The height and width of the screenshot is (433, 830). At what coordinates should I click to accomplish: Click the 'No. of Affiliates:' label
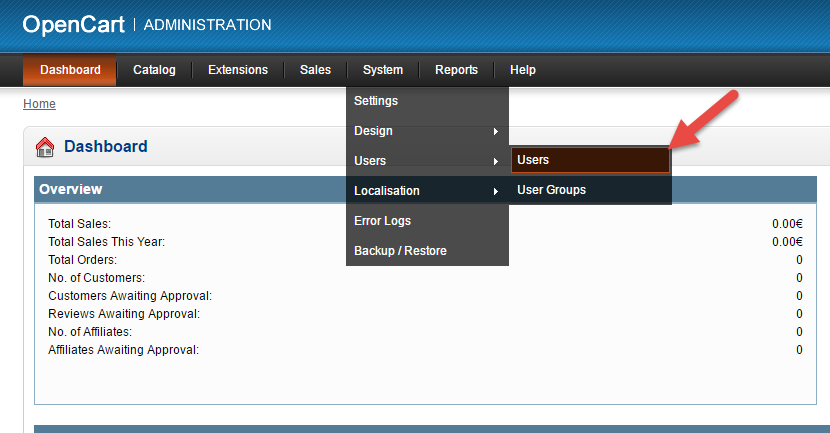click(90, 332)
